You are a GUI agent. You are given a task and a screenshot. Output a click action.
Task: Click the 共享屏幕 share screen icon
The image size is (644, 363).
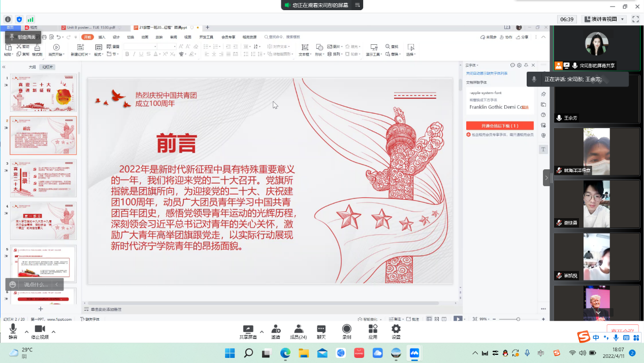click(248, 332)
